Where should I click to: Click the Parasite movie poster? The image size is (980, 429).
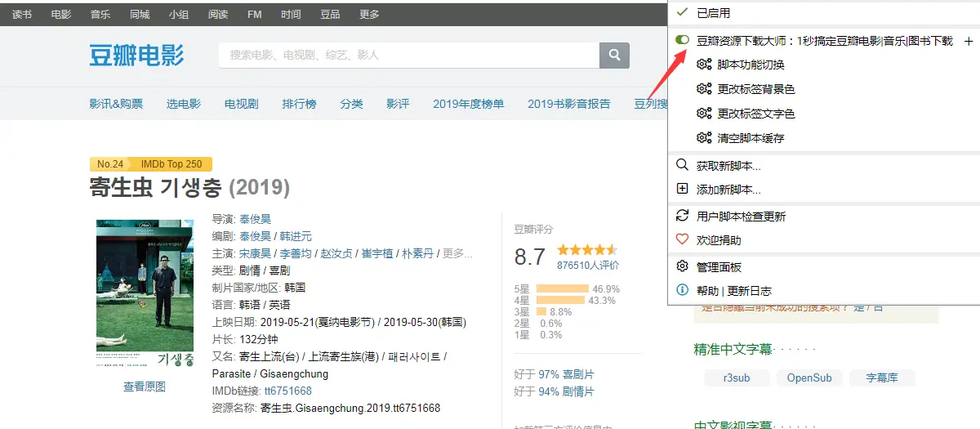click(145, 294)
